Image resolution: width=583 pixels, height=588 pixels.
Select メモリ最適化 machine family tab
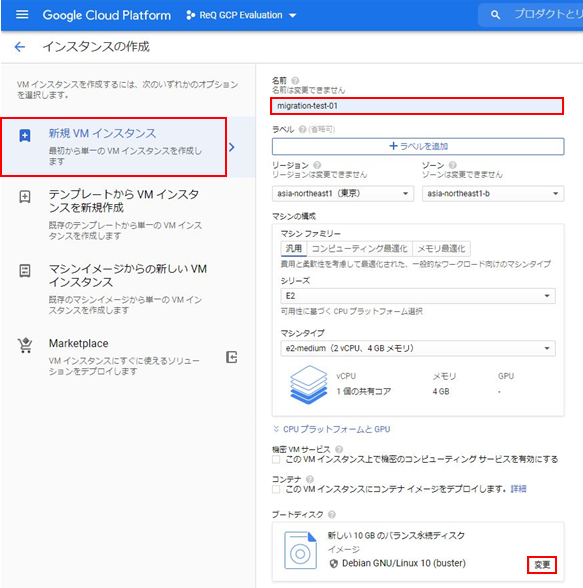click(441, 248)
